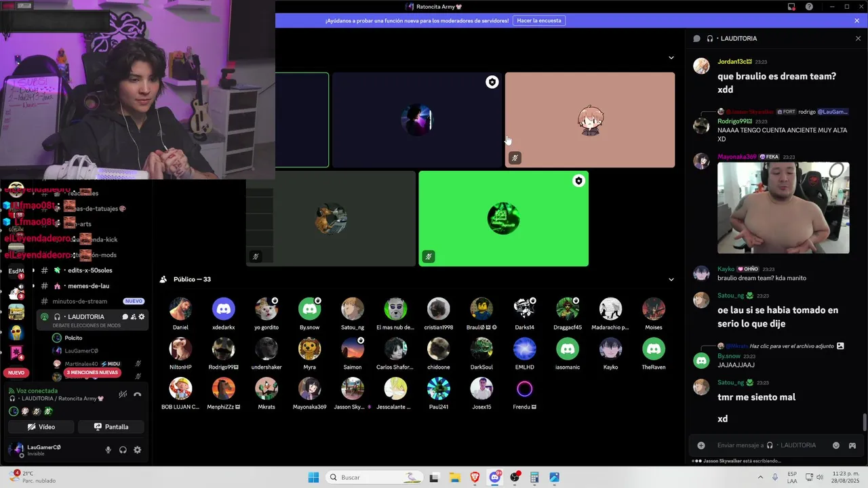Open OBS Studio from taskbar
Screen dimensions: 868x488
515,477
